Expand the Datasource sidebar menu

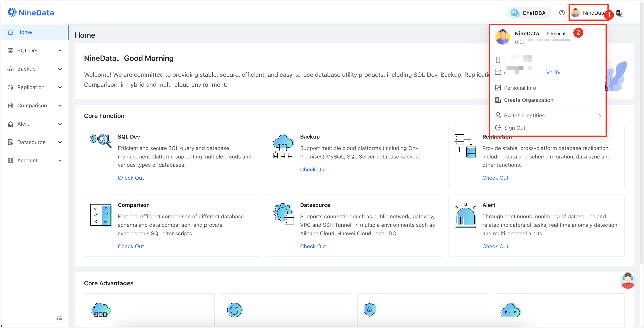60,142
